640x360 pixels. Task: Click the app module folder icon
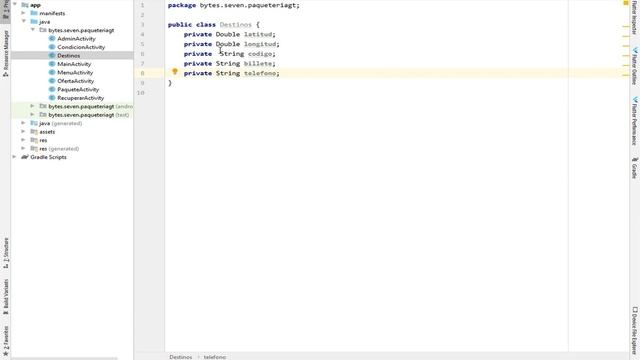[24, 4]
